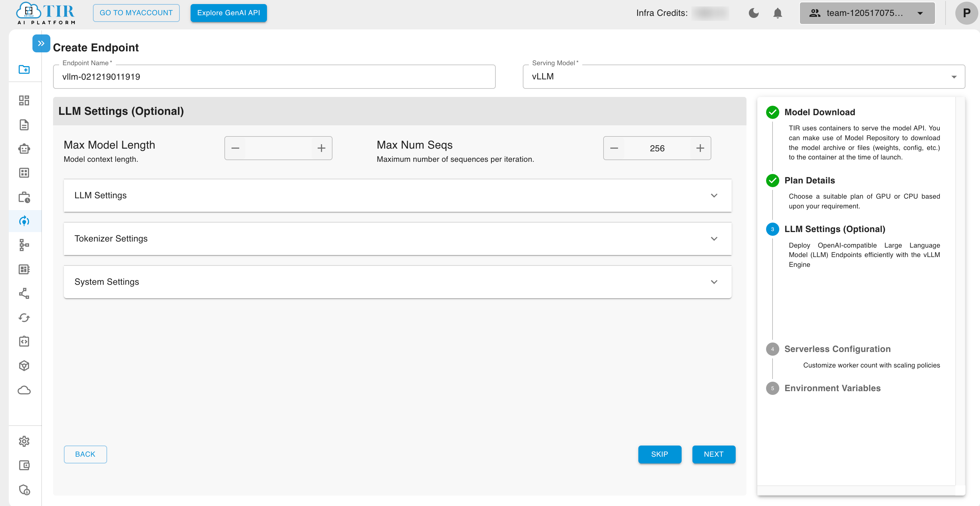
Task: Focus the Endpoint Name input field
Action: point(274,77)
